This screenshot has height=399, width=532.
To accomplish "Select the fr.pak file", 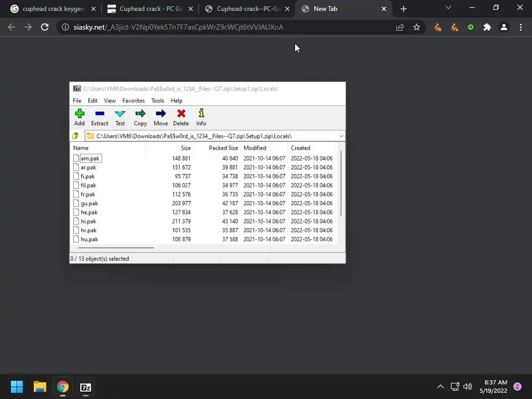I will pos(88,194).
